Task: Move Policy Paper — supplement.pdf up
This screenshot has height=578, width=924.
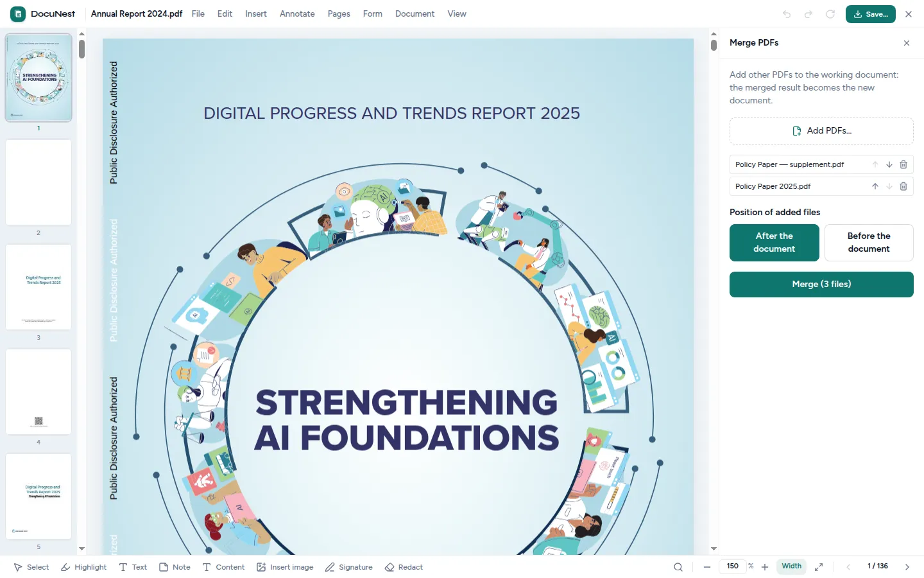Action: pos(875,164)
